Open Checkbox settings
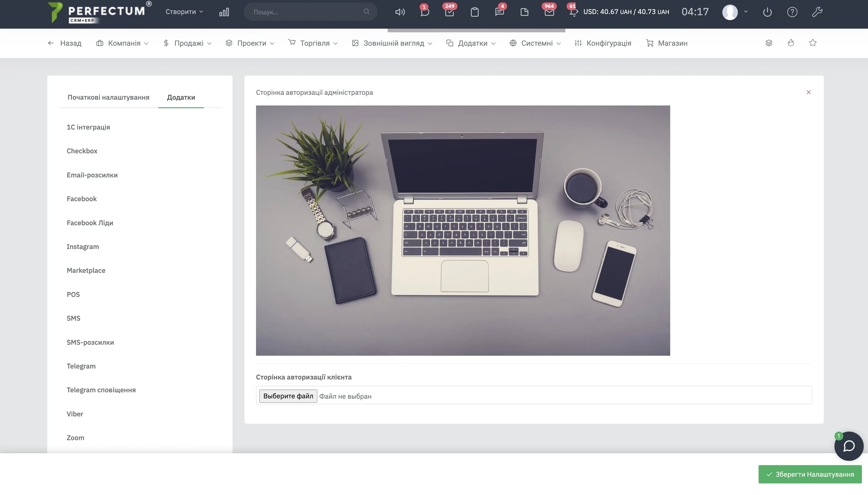 [82, 151]
